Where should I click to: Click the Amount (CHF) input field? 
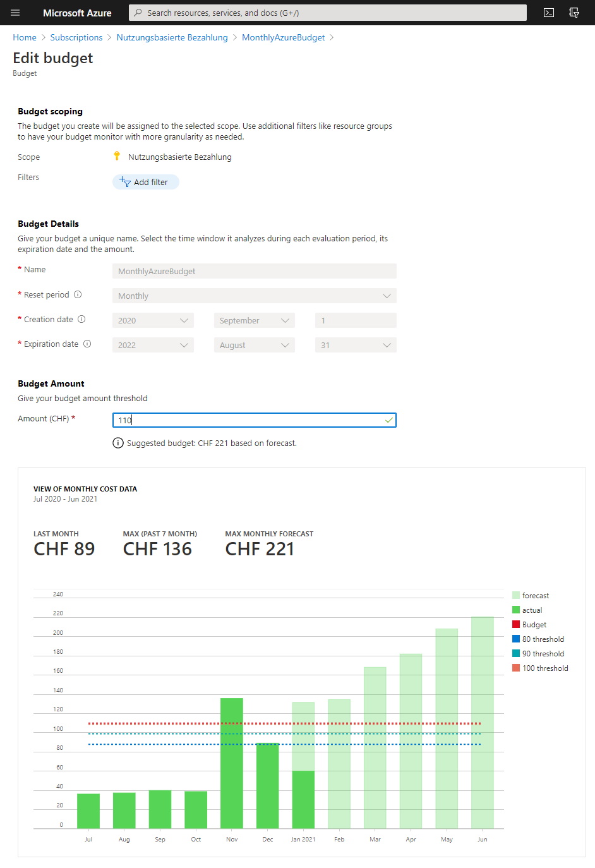pyautogui.click(x=255, y=420)
